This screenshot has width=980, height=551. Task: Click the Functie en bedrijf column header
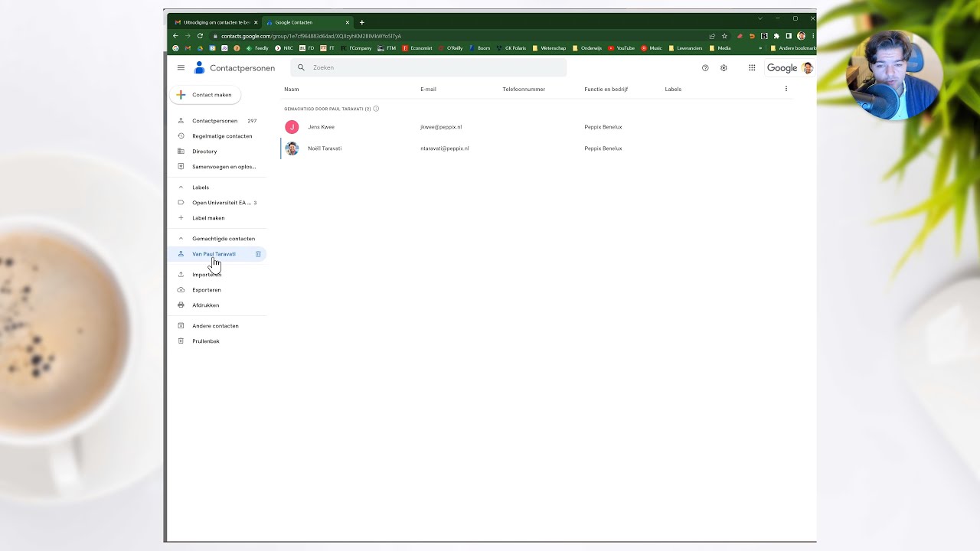tap(606, 90)
